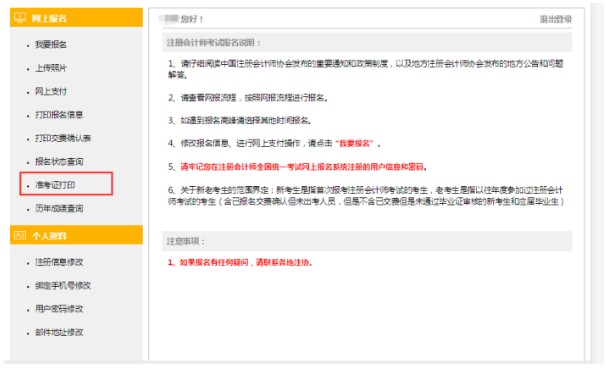The width and height of the screenshot is (606, 370).
Task: Click the 注册会计师考试报名说明 heading bar
Action: pos(367,43)
